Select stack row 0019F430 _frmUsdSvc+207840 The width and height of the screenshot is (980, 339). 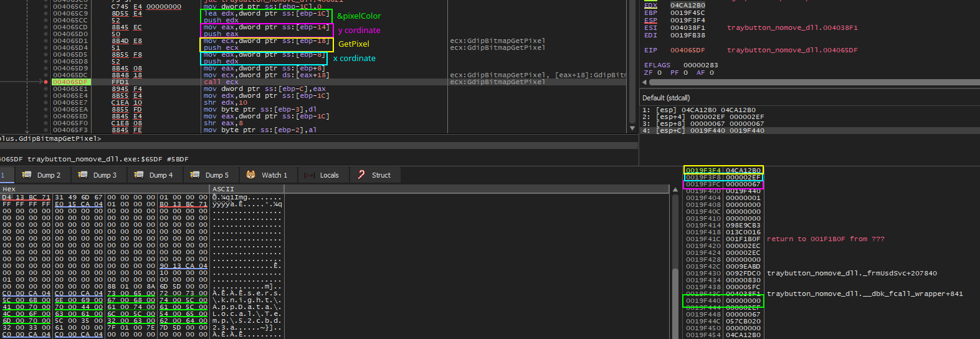pos(852,273)
